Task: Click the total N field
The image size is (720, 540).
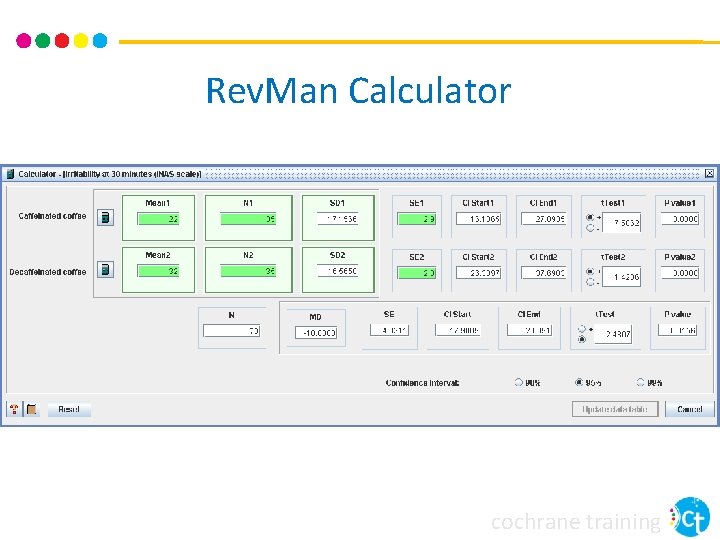Action: pos(232,331)
